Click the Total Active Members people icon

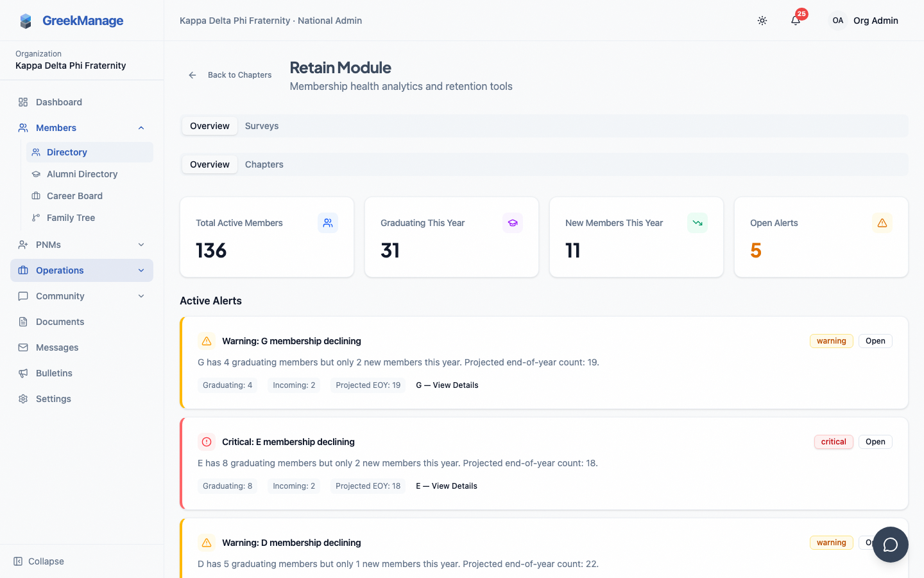tap(328, 223)
